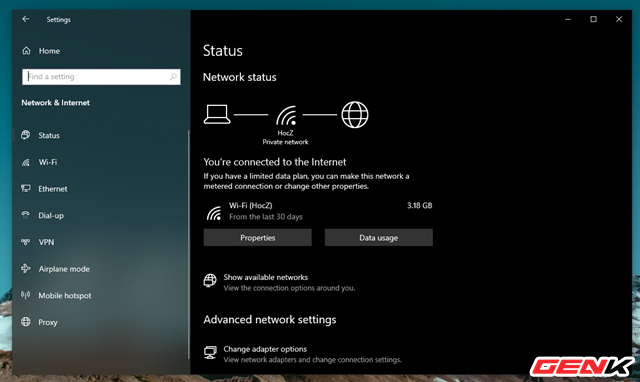Click 'You're connected to the Internet' text

(275, 162)
